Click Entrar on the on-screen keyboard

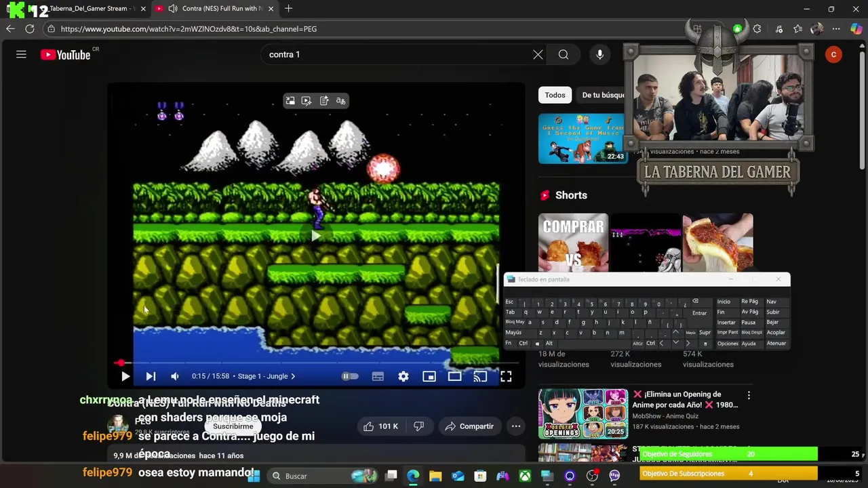[699, 313]
